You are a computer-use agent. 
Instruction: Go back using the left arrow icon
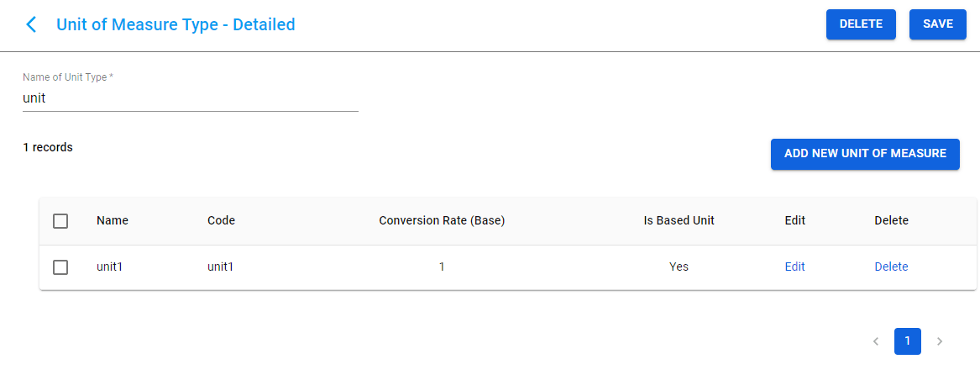click(x=31, y=24)
